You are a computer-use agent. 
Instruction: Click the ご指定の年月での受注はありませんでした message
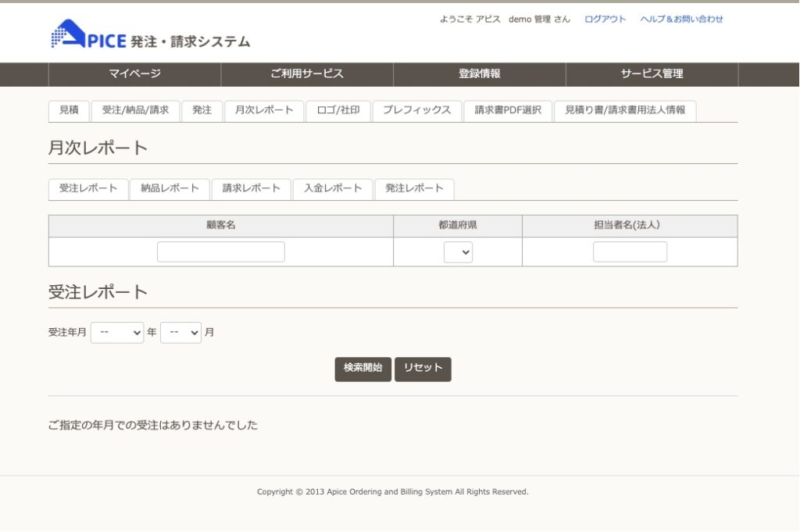tap(153, 426)
